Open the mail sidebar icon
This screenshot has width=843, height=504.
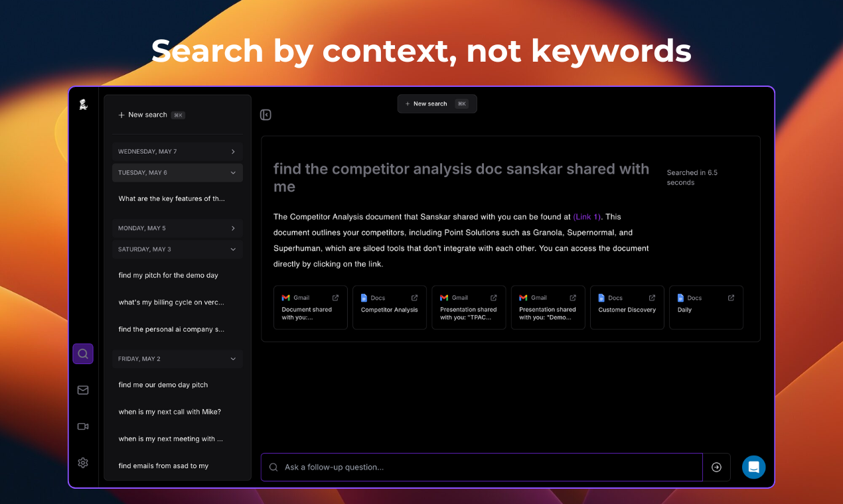pos(83,390)
